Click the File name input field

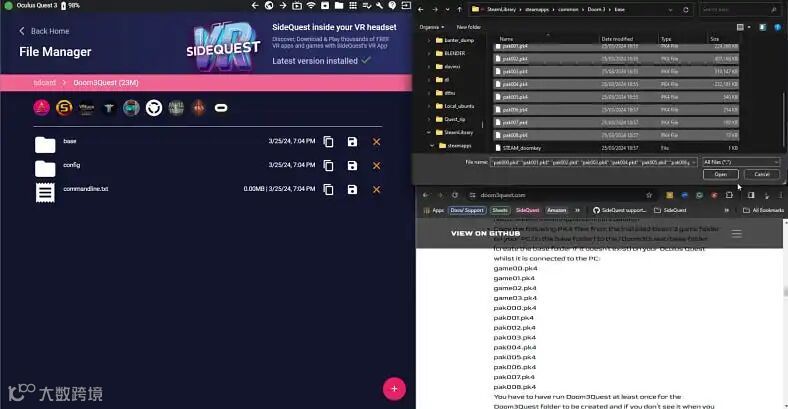coord(594,162)
